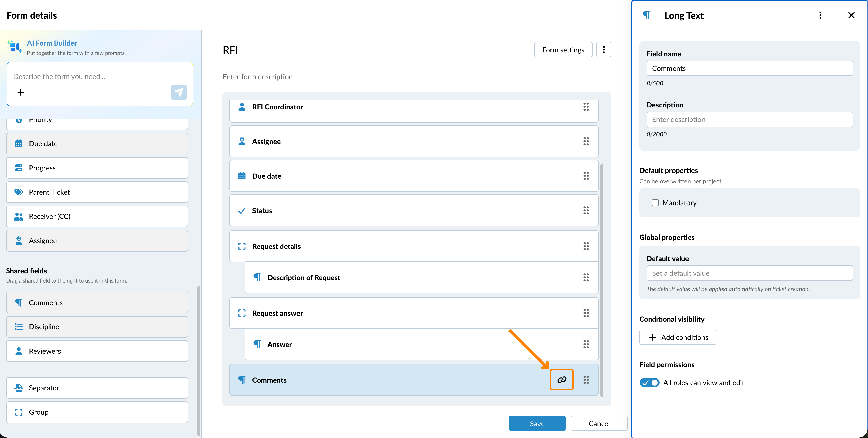
Task: Toggle All roles can view and edit
Action: 649,382
